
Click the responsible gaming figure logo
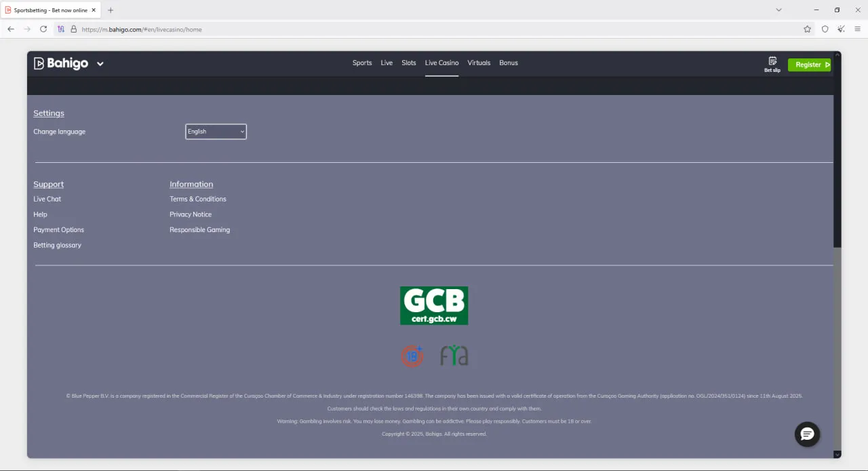[x=454, y=356]
